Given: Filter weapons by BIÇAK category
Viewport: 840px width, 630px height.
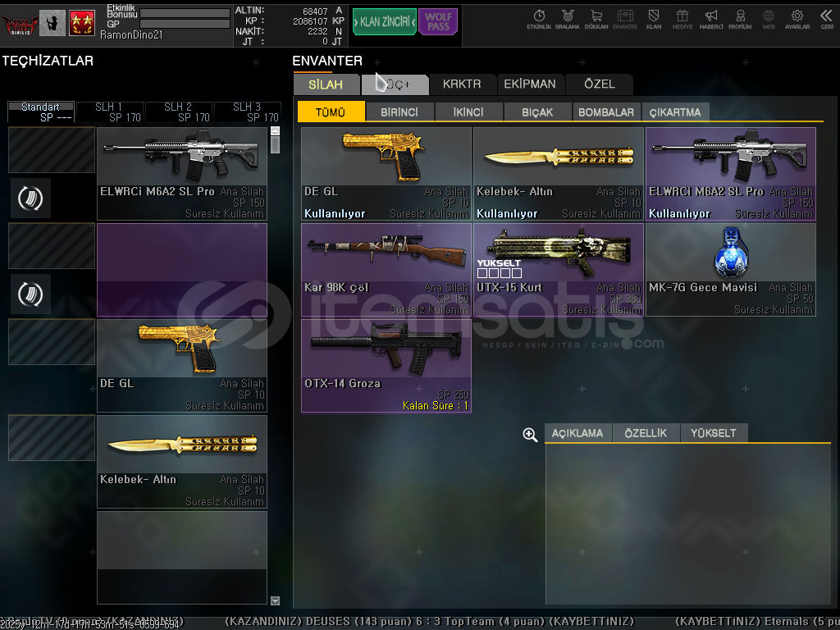Looking at the screenshot, I should click(537, 112).
